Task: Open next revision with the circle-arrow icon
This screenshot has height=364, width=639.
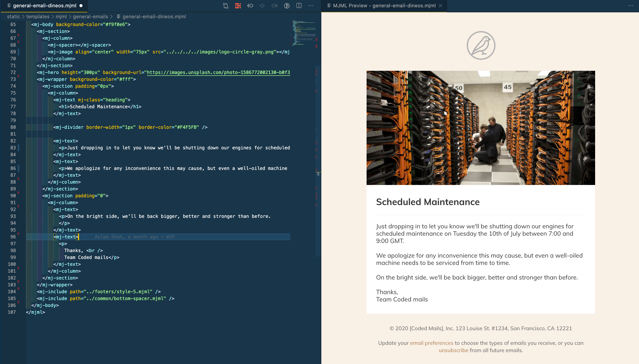Action: click(x=274, y=5)
